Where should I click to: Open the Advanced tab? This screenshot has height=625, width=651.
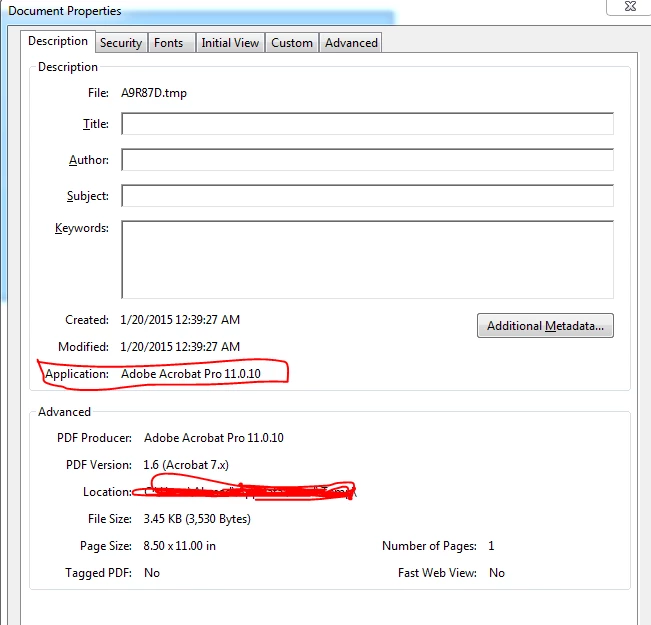[x=351, y=43]
